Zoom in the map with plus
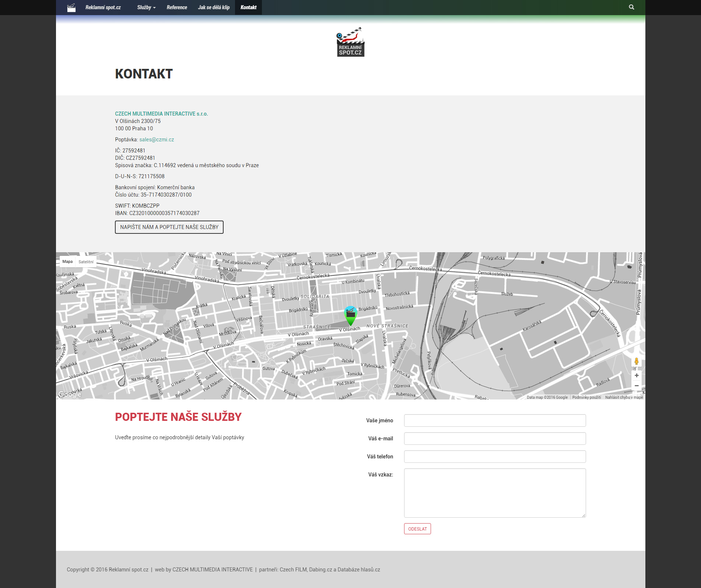Viewport: 701px width, 588px height. (x=637, y=375)
